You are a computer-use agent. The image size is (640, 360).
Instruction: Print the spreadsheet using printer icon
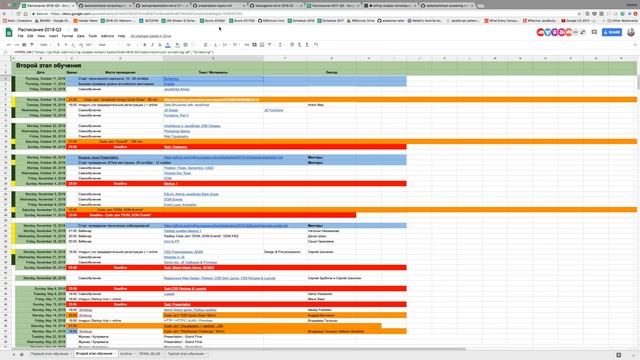click(x=24, y=44)
